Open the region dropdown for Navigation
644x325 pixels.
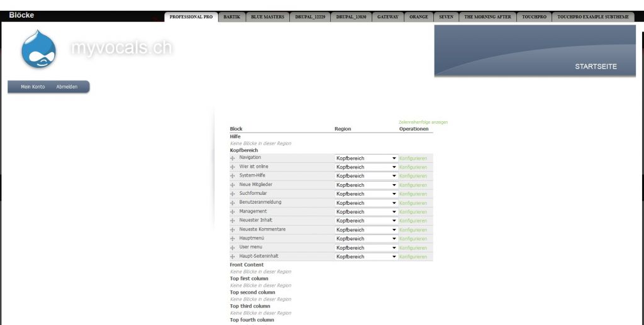(x=366, y=158)
